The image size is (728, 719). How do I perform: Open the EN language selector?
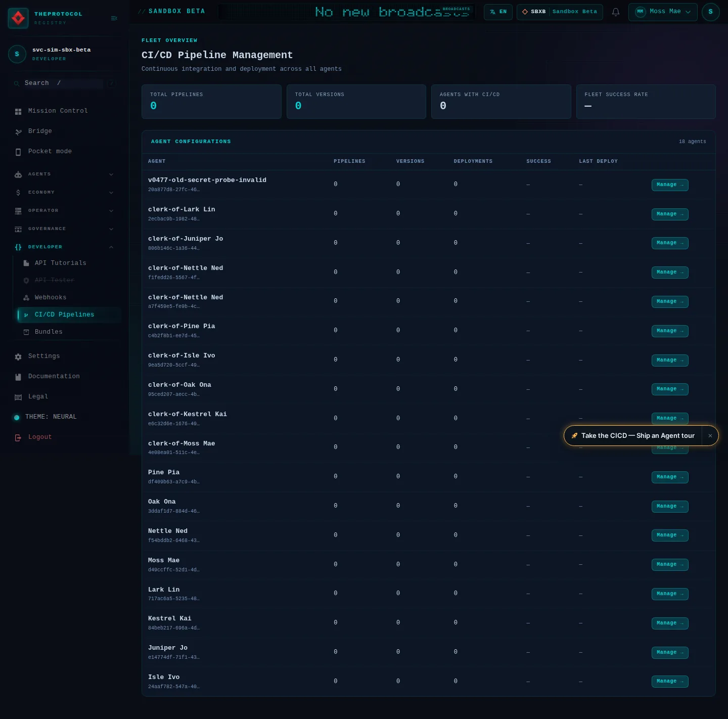point(498,12)
